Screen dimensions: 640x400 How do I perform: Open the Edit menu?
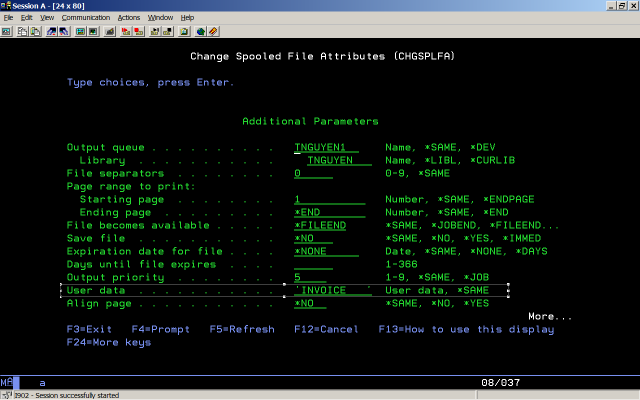tap(26, 17)
